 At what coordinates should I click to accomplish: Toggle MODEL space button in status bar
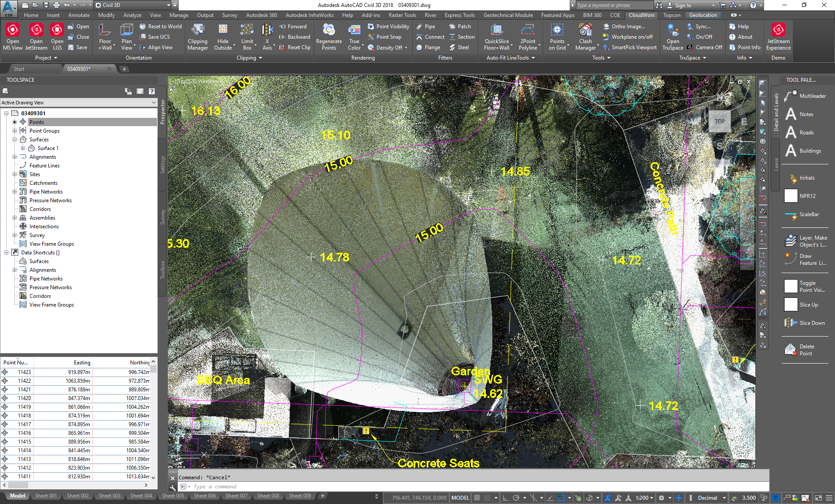(460, 498)
